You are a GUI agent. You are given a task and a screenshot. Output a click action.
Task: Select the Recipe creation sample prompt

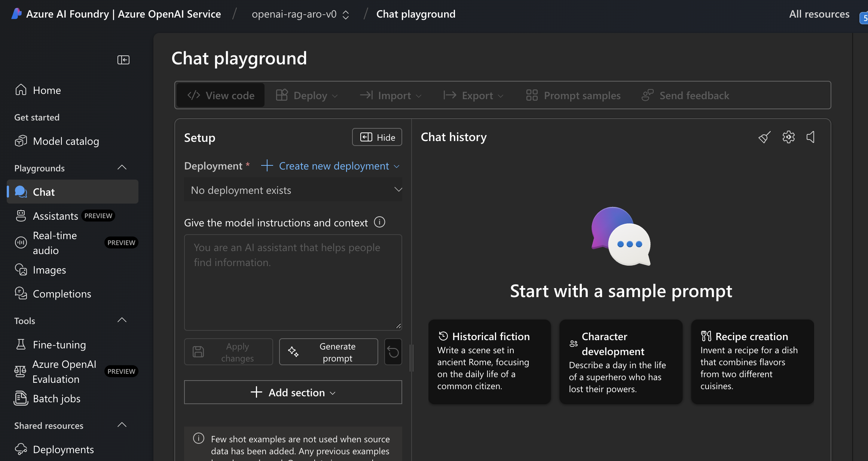tap(752, 361)
